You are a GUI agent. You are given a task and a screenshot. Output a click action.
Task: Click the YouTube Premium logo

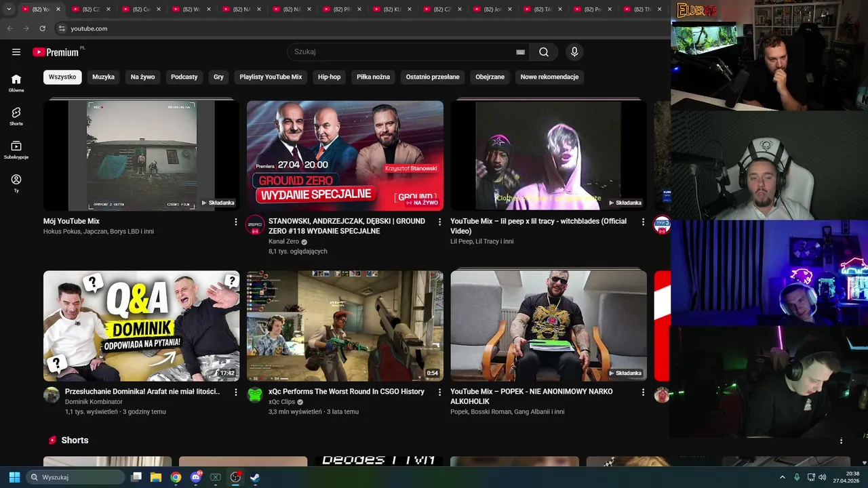(57, 52)
